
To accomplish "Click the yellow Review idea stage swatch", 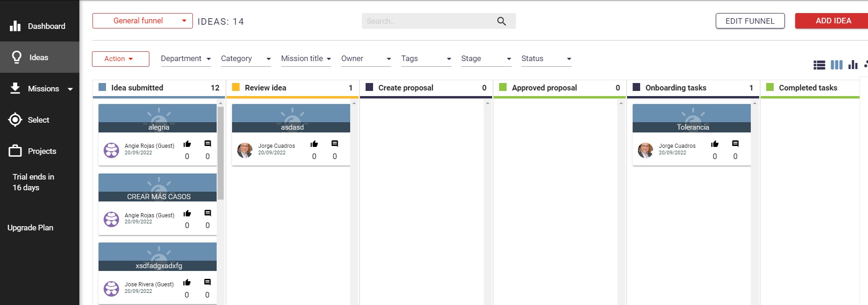I will tap(236, 87).
